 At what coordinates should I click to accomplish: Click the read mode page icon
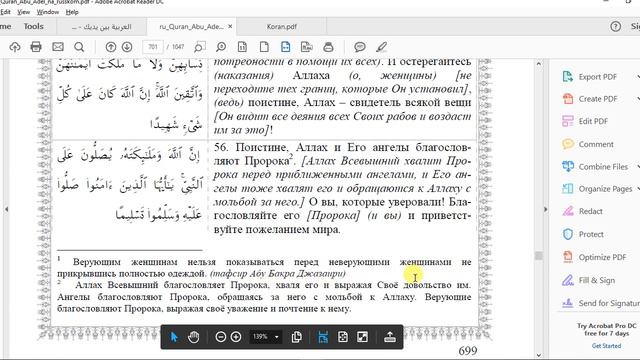click(307, 47)
